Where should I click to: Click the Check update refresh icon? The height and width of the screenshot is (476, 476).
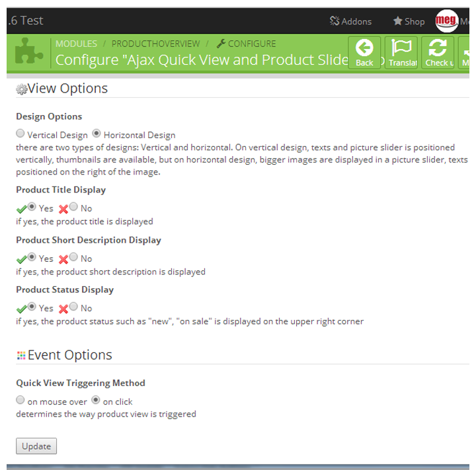438,48
